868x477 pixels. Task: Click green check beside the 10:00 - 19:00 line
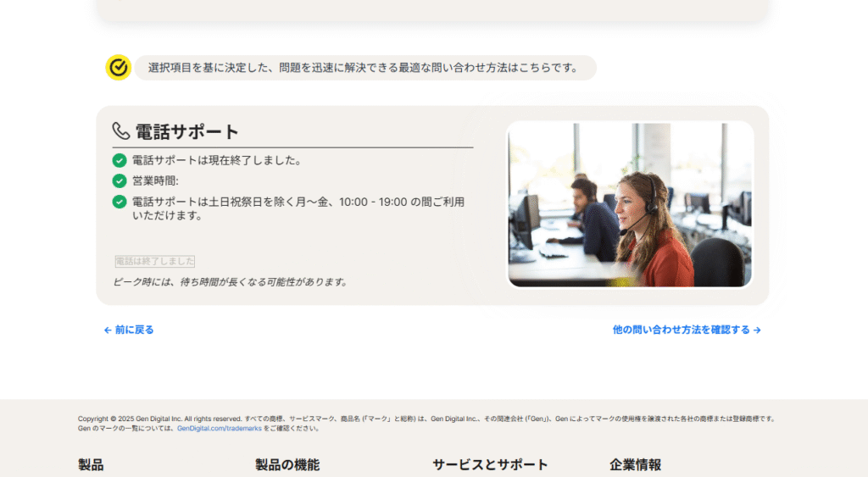[x=120, y=202]
